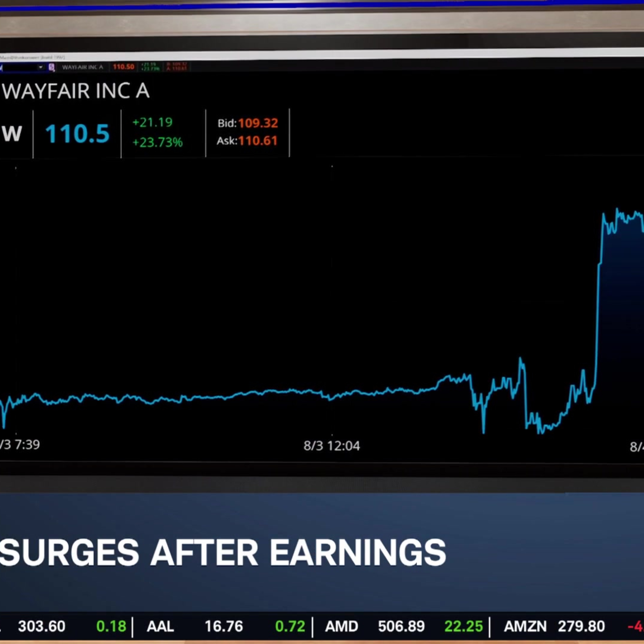The image size is (644, 644).
Task: Click the AMD price 506.89
Action: click(x=401, y=626)
